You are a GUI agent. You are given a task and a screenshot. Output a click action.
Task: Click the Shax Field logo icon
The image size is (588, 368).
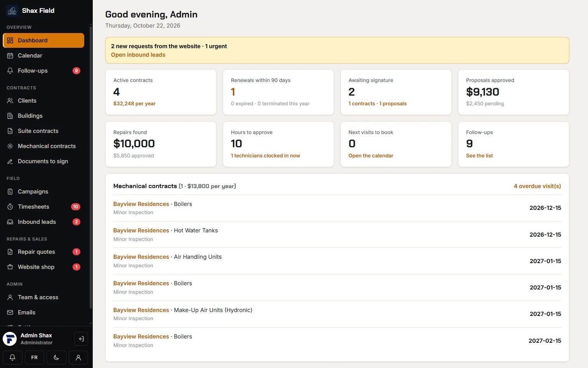12,11
